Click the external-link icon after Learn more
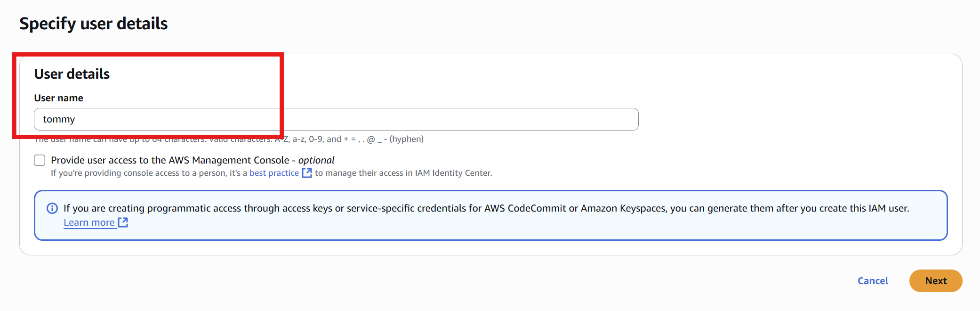Screen dimensions: 980x311 [x=123, y=222]
